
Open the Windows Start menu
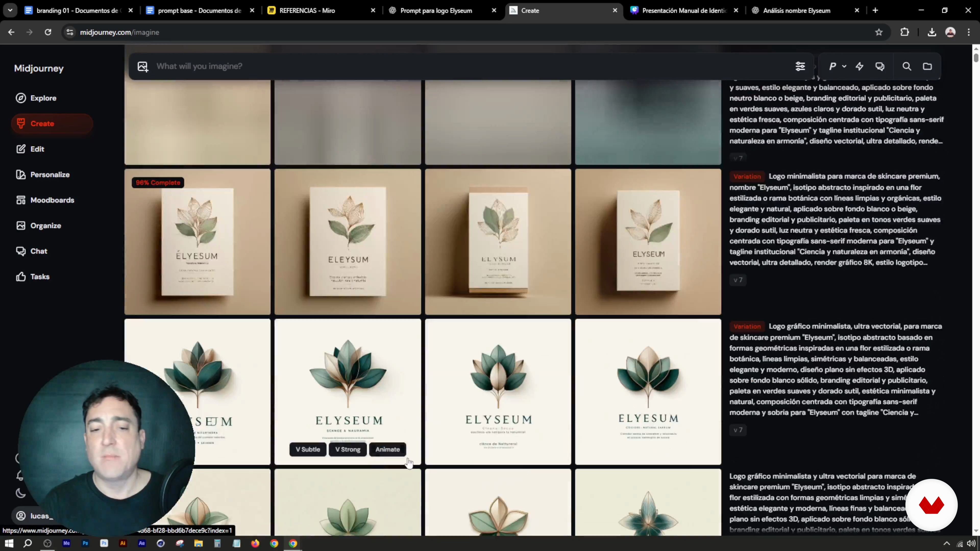[9, 543]
